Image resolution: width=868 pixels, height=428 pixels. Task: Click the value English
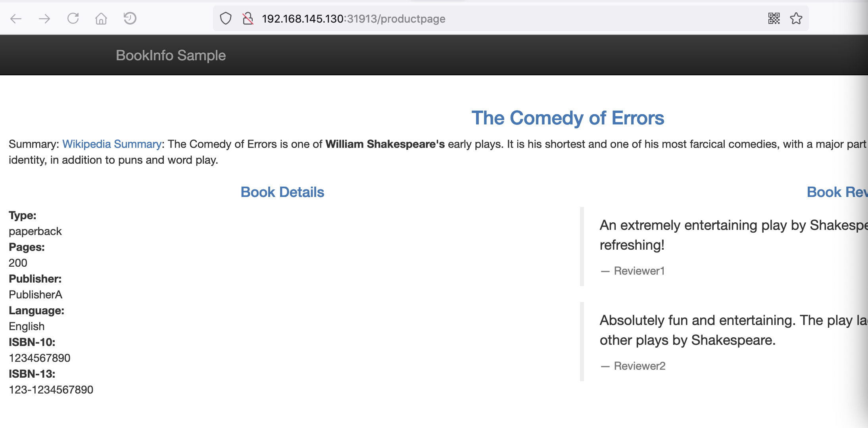click(x=27, y=327)
